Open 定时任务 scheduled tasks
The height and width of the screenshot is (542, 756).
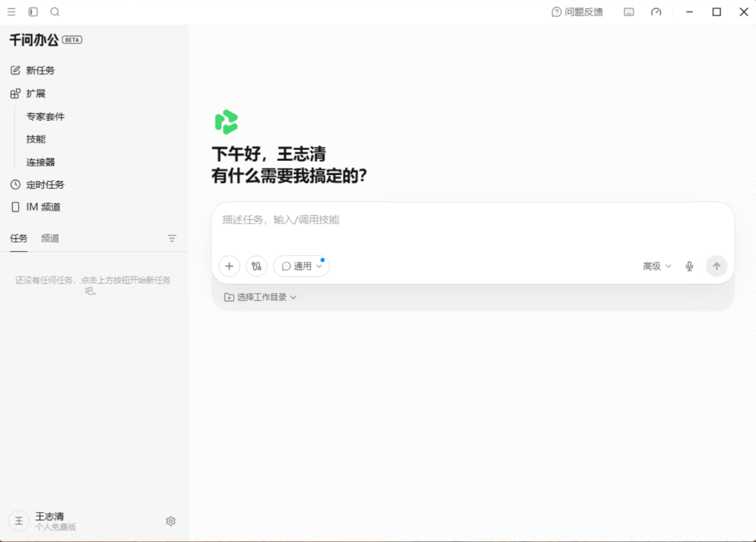(37, 185)
